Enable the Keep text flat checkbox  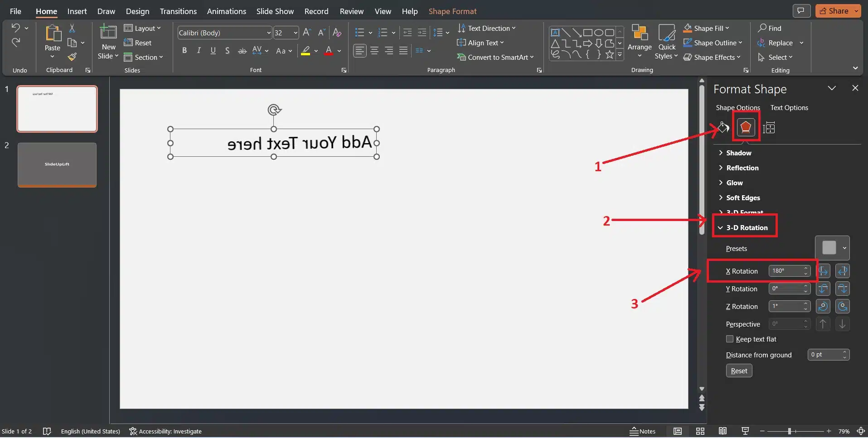(730, 339)
